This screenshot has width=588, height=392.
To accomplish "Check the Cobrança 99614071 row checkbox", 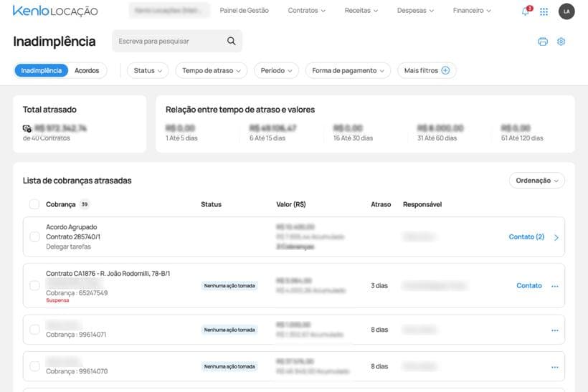I will [x=34, y=330].
